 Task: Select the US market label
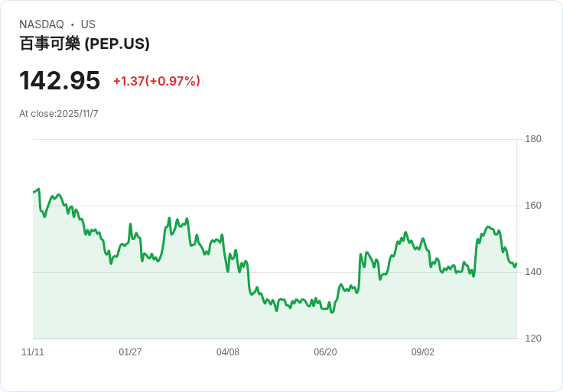[88, 24]
